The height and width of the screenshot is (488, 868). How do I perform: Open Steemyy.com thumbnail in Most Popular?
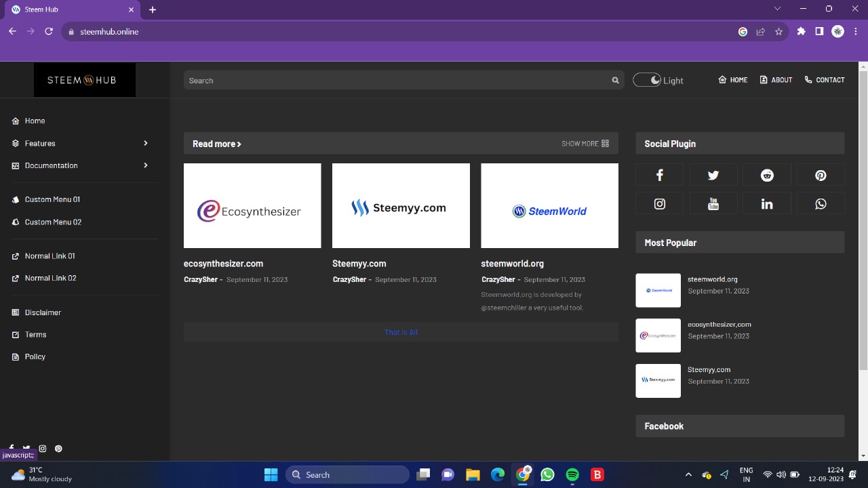[x=658, y=381]
